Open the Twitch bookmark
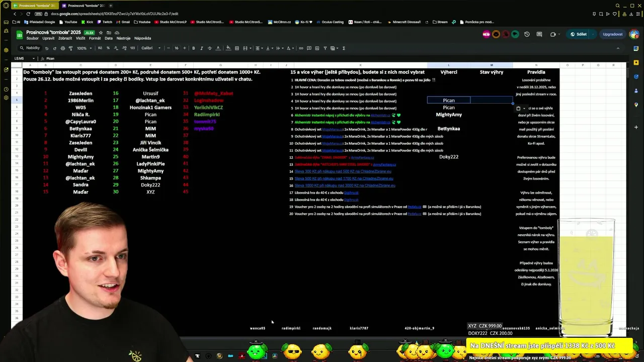The height and width of the screenshot is (362, 644). click(104, 22)
